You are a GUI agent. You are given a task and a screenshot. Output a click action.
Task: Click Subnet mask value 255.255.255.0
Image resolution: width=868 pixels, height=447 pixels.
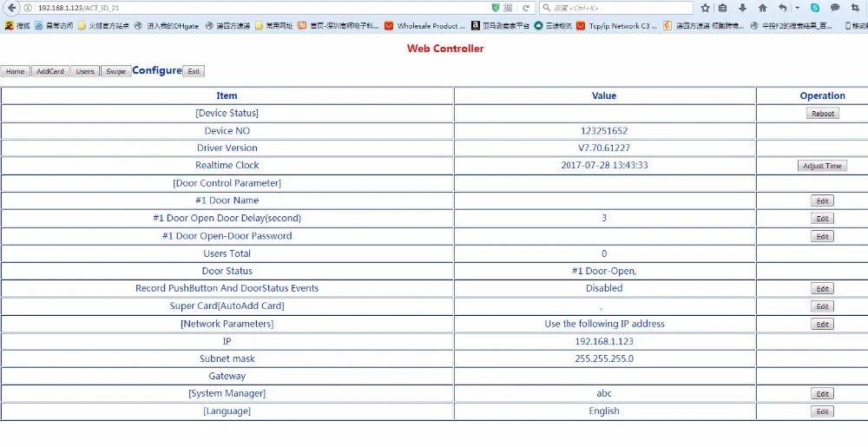click(604, 359)
